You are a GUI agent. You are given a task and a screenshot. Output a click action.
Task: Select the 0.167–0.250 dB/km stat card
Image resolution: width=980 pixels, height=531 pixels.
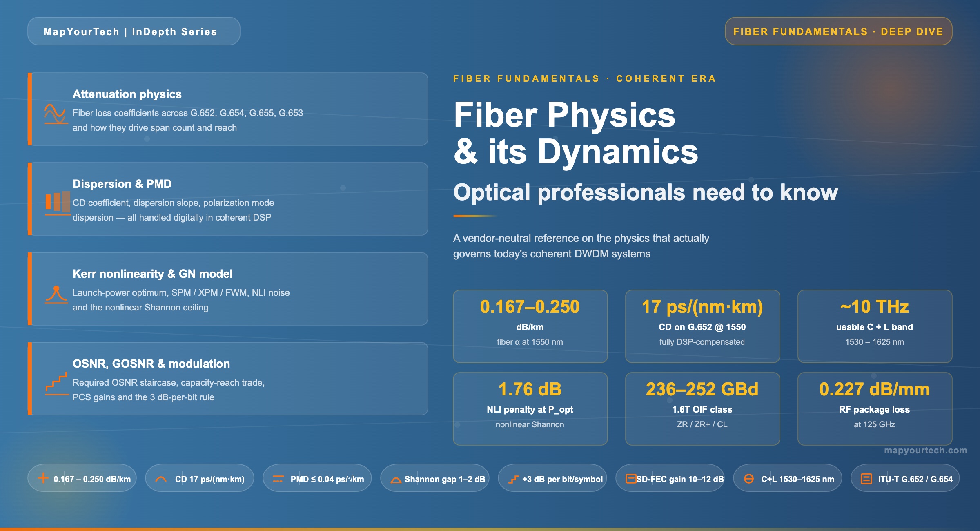pyautogui.click(x=530, y=326)
